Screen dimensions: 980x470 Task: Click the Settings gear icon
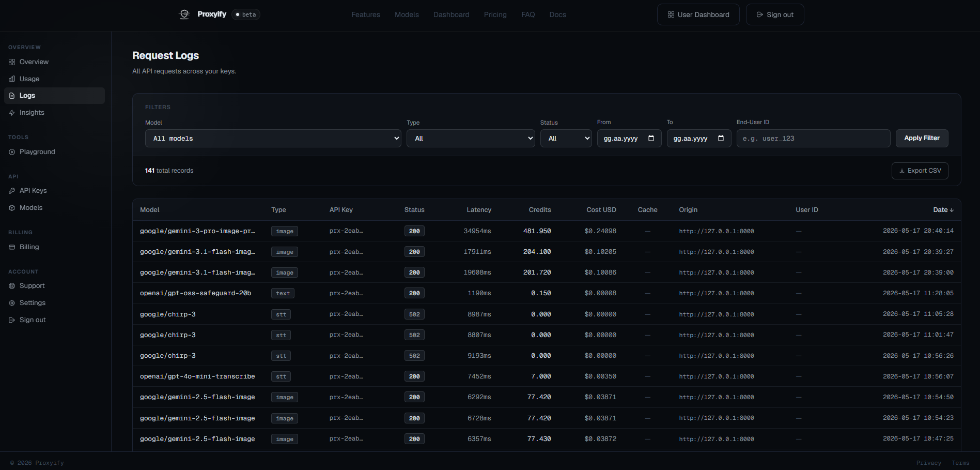(x=12, y=303)
